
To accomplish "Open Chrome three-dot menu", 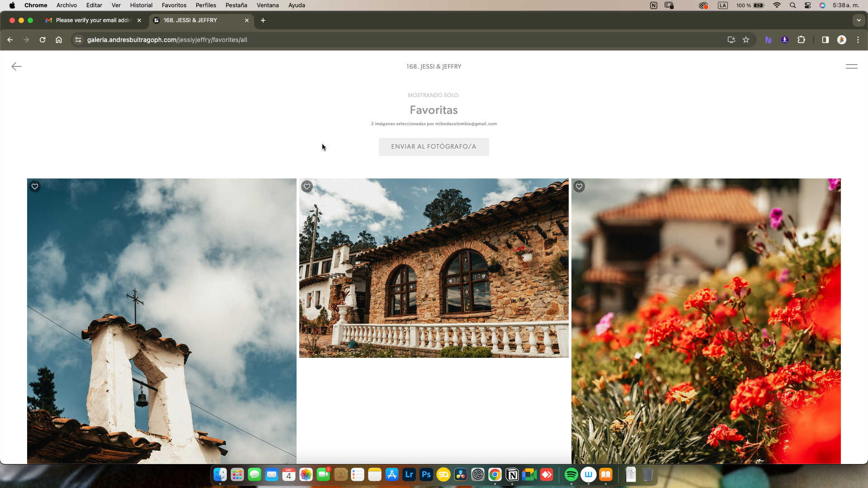I will (x=858, y=40).
